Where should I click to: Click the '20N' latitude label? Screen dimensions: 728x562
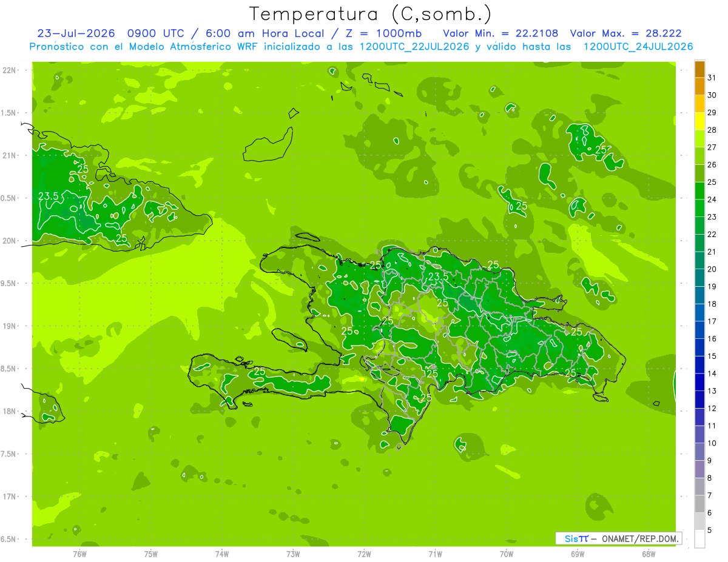(x=10, y=241)
